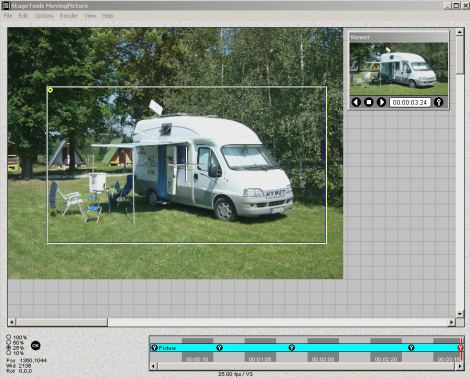Click the play forward button in Viewer
Viewport: 470px width, 378px height.
click(381, 102)
